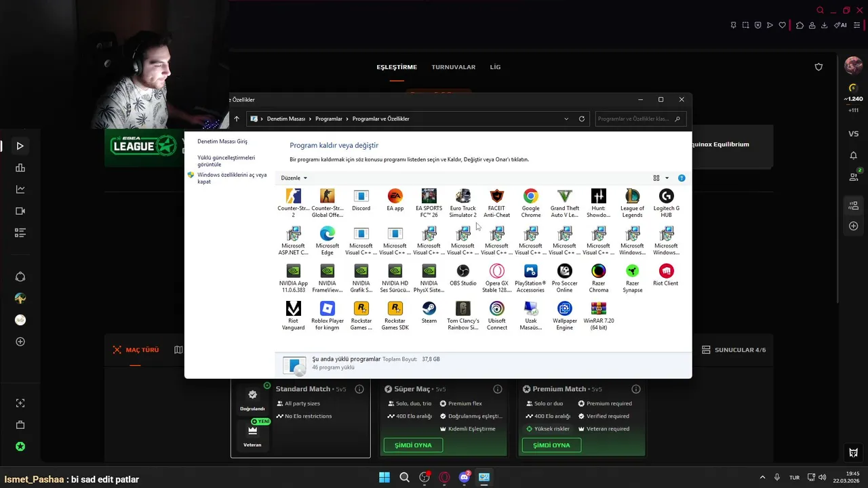The height and width of the screenshot is (488, 868).
Task: Open FACEIT notifications bell
Action: coord(854,155)
